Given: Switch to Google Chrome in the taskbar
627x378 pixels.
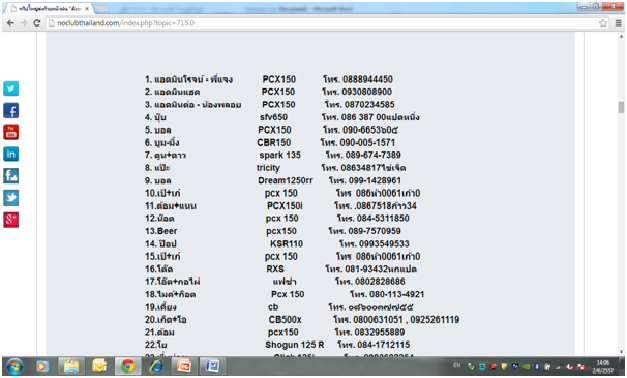Looking at the screenshot, I should [128, 366].
